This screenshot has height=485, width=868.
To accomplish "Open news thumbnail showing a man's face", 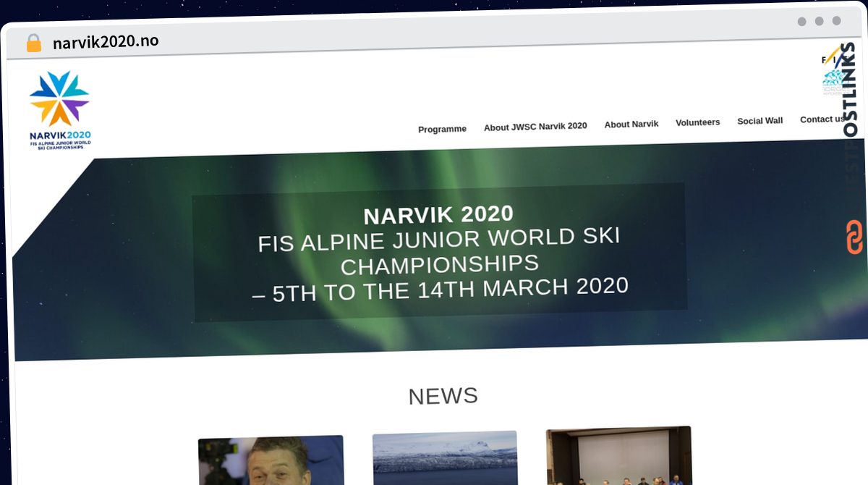I will (271, 460).
